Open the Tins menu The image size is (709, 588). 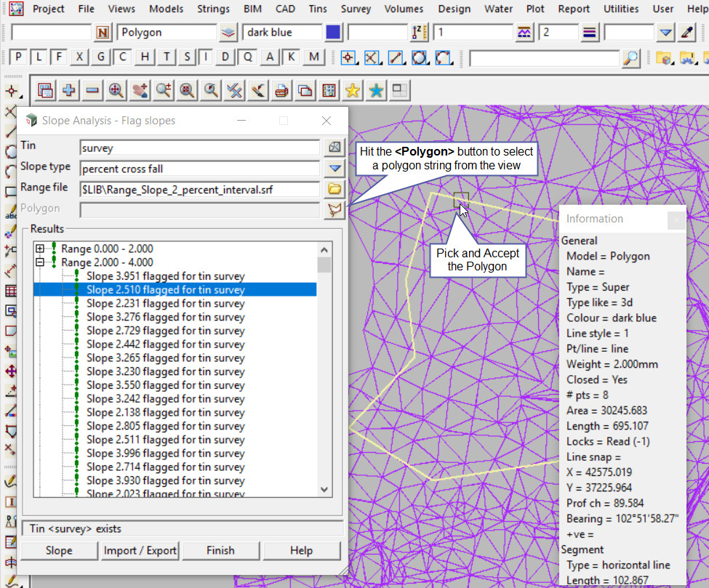coord(317,9)
